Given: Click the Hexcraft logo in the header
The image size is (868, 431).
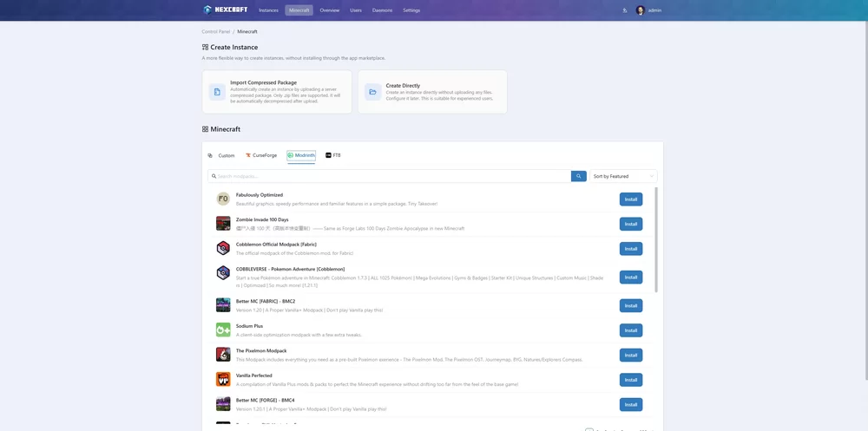Looking at the screenshot, I should (226, 10).
